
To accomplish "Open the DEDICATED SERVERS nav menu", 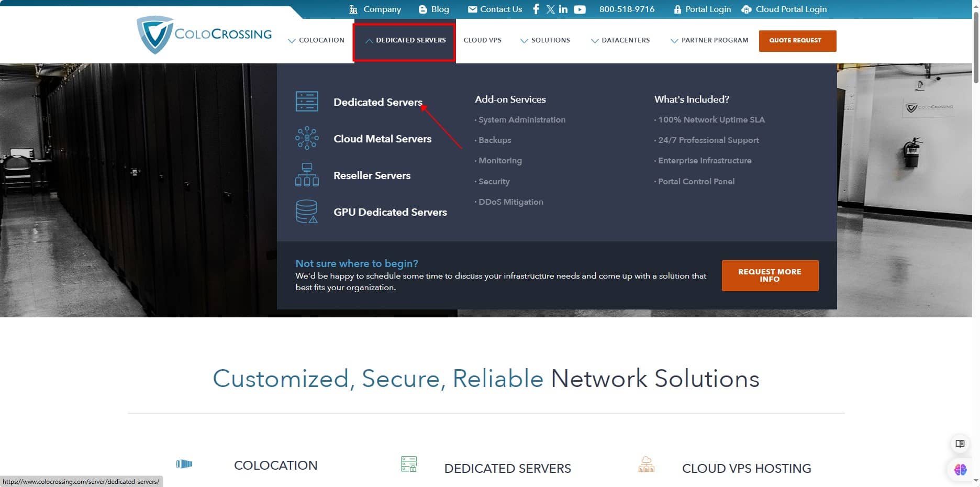I will pyautogui.click(x=411, y=40).
